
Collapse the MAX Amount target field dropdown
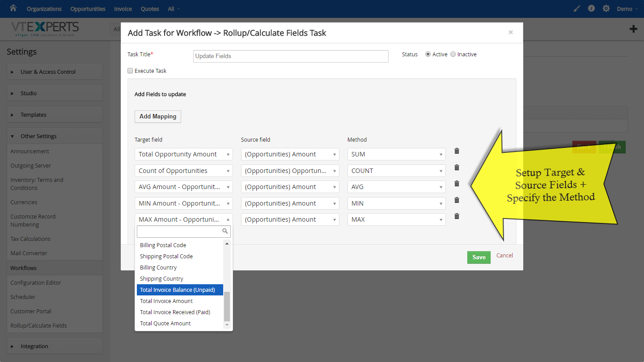pyautogui.click(x=184, y=219)
